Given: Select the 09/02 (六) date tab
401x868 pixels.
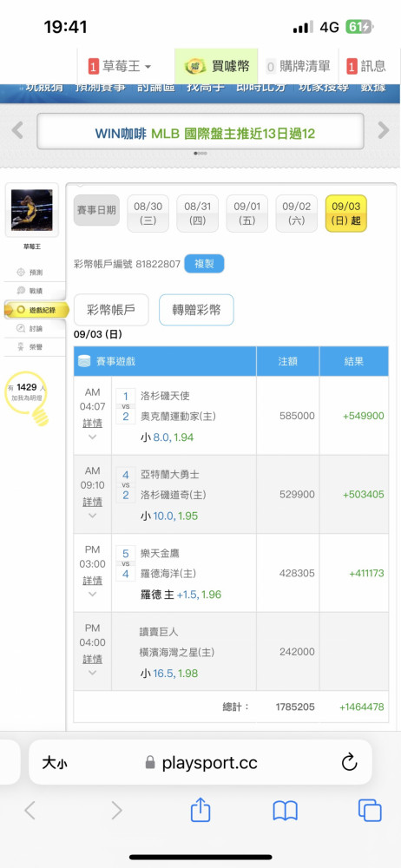Looking at the screenshot, I should coord(296,214).
